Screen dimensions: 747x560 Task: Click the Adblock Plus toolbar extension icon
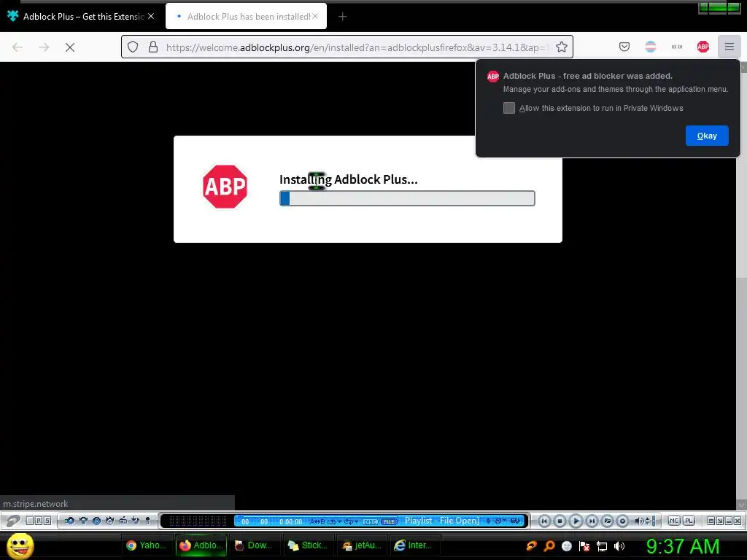pyautogui.click(x=703, y=47)
